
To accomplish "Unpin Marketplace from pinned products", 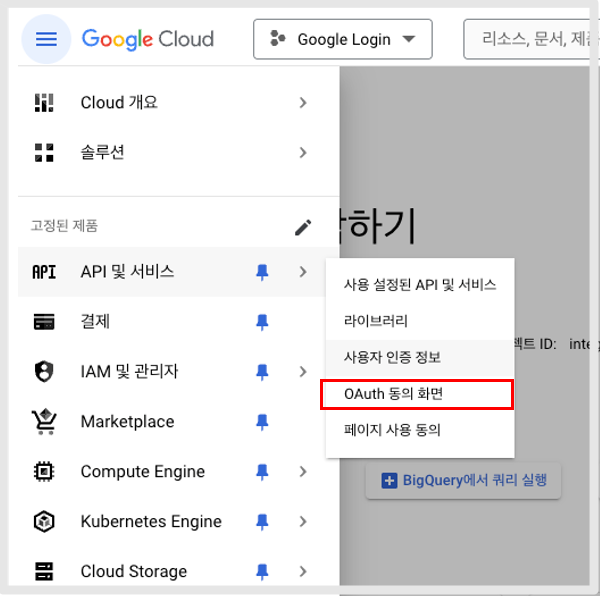I will (x=262, y=422).
